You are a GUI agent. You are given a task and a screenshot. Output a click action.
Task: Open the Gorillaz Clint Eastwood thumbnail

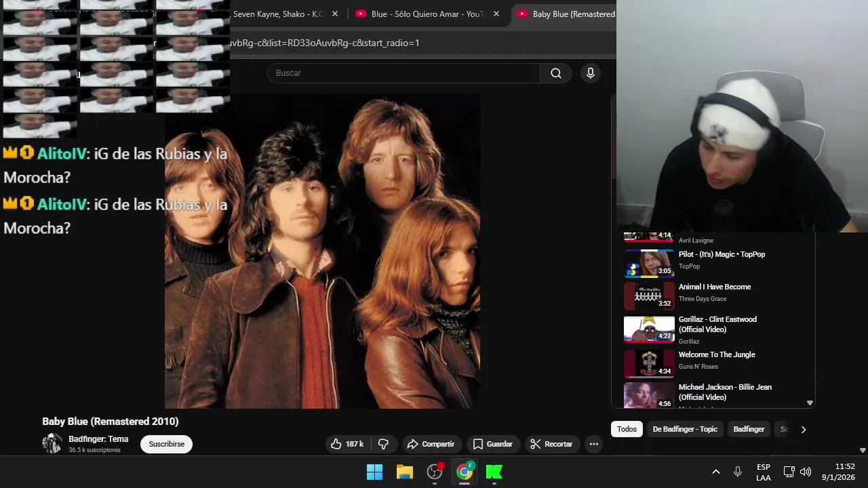click(649, 329)
